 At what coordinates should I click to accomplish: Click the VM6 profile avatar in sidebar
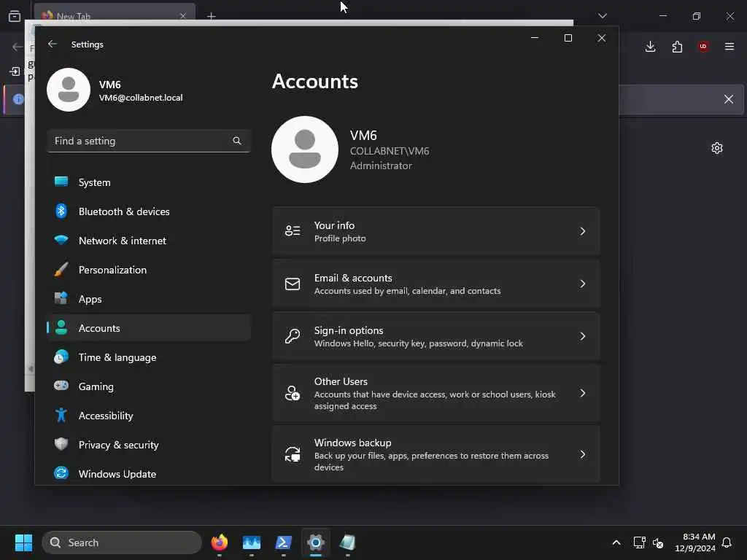69,90
